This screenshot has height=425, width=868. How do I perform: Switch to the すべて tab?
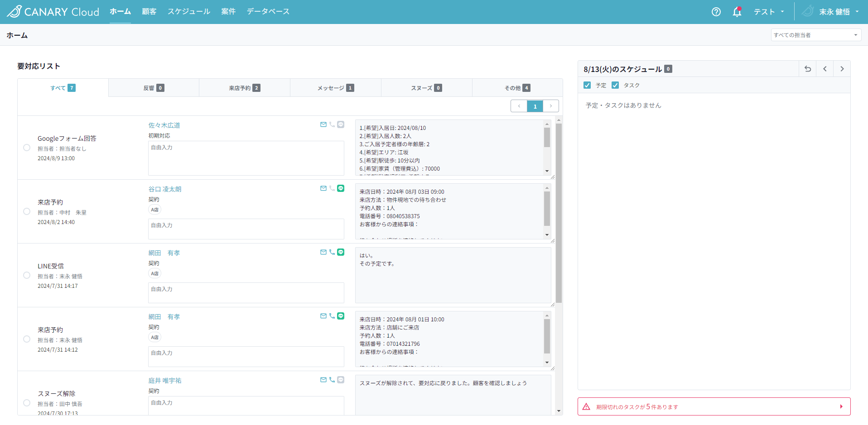pos(63,88)
